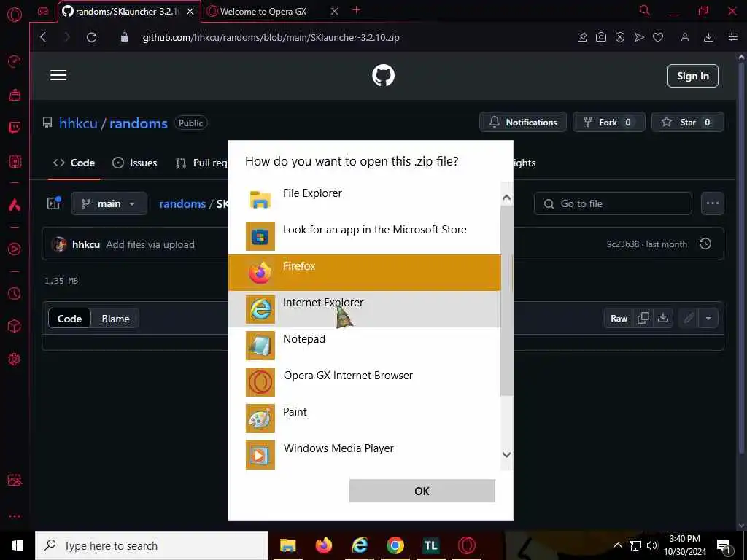This screenshot has width=747, height=560.
Task: Open GitHub hamburger navigation menu
Action: click(x=58, y=75)
